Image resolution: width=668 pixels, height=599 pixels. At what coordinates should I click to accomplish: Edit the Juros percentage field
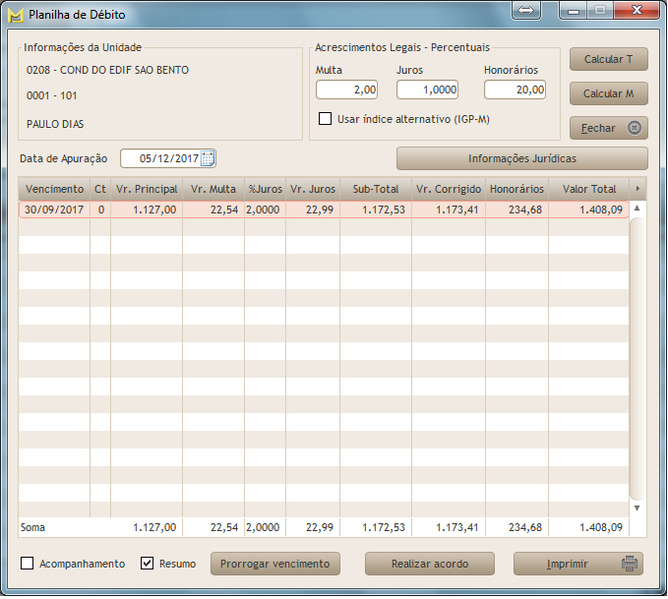tap(427, 90)
